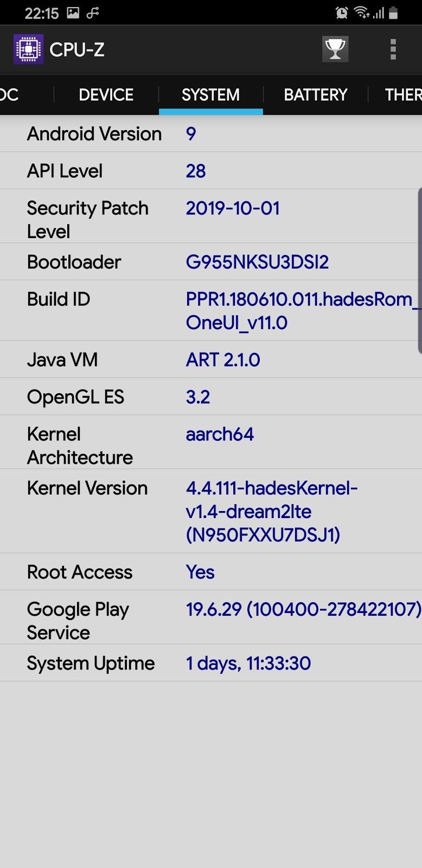The image size is (422, 868).
Task: Tap the Google Play Service label
Action: coord(78,621)
